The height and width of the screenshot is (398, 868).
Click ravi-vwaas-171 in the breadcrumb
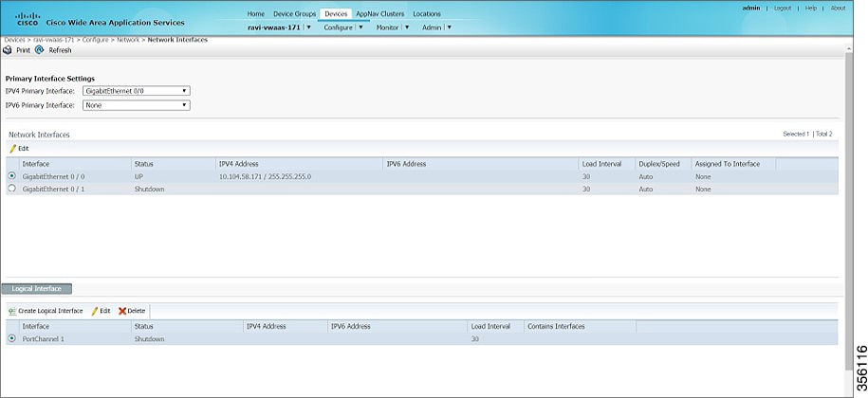[54, 40]
